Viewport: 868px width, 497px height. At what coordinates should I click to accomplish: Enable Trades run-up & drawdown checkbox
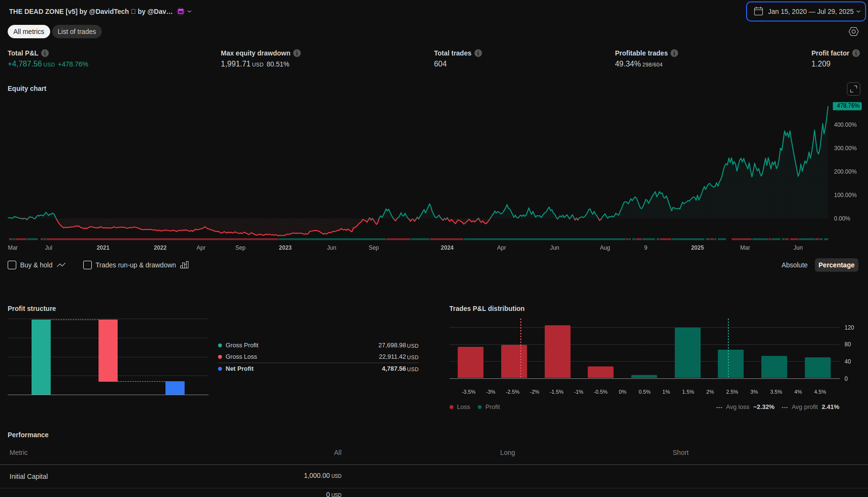tap(88, 265)
